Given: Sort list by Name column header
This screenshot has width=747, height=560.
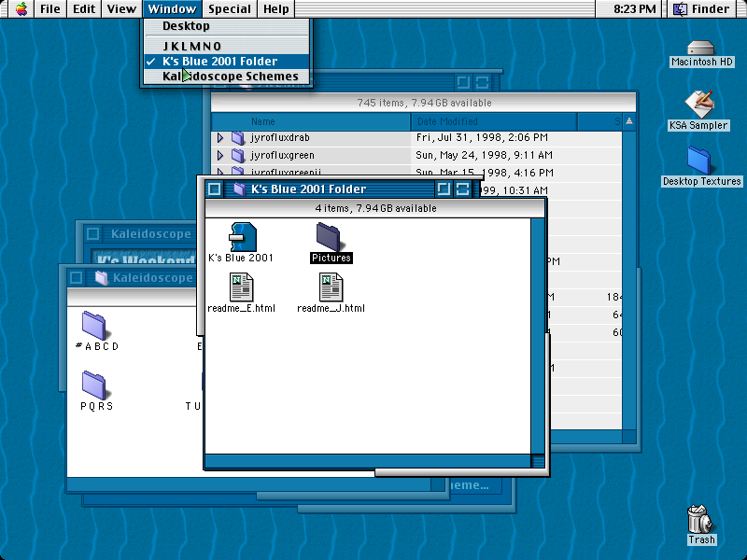Looking at the screenshot, I should [x=311, y=121].
